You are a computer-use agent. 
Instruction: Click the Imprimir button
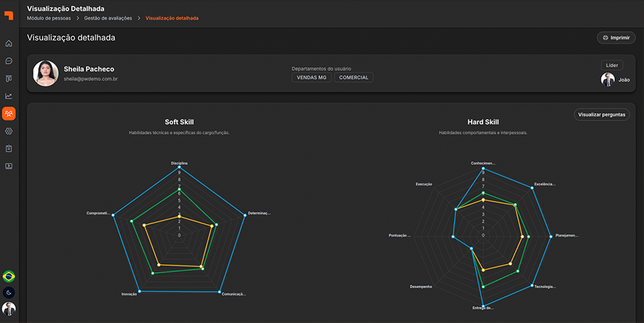coord(616,38)
